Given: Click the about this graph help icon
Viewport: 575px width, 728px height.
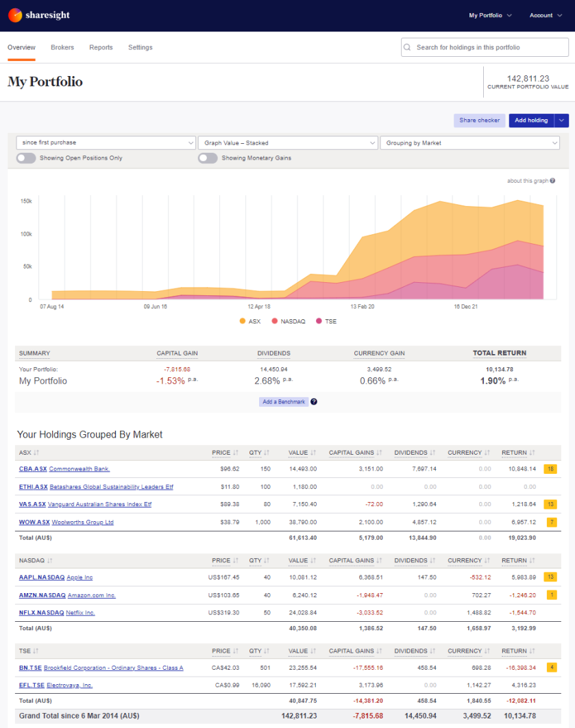Looking at the screenshot, I should (x=552, y=181).
